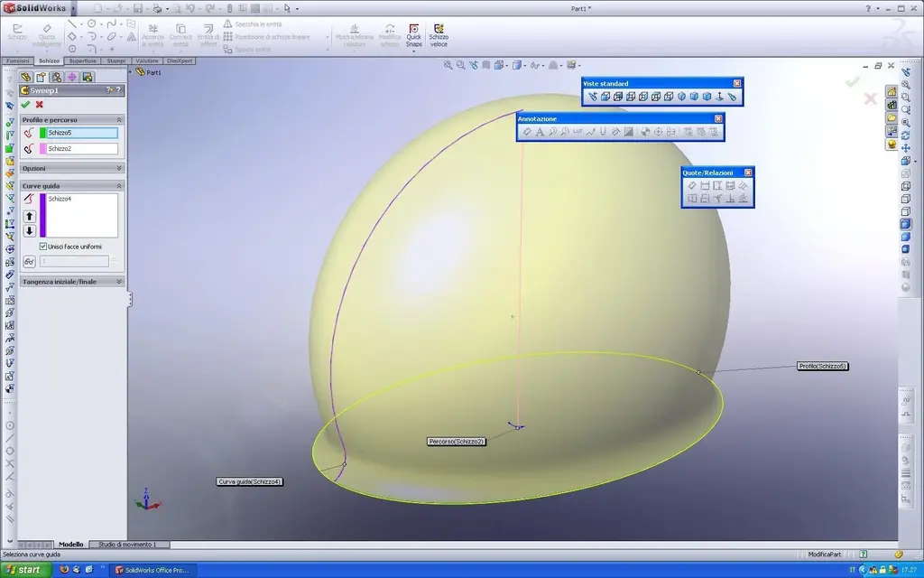Click the Center Mark tool in Annotazione
The image size is (924, 578).
coord(658,132)
